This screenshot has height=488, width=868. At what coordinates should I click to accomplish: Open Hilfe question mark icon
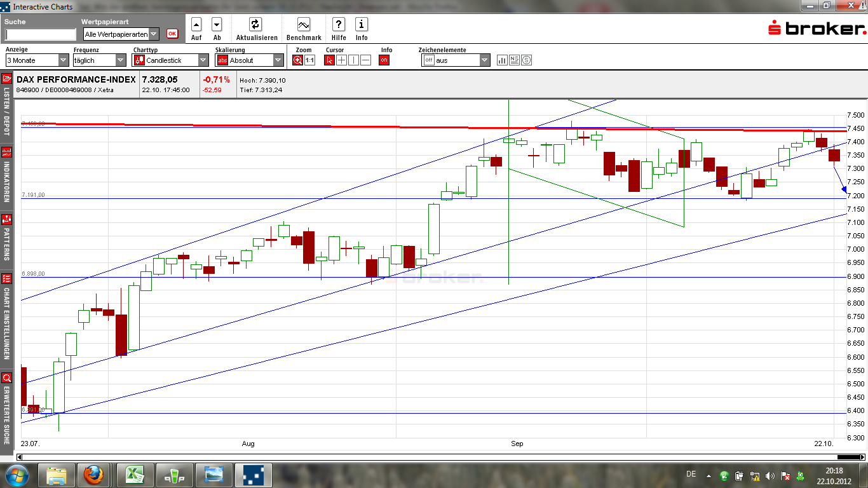pos(339,25)
